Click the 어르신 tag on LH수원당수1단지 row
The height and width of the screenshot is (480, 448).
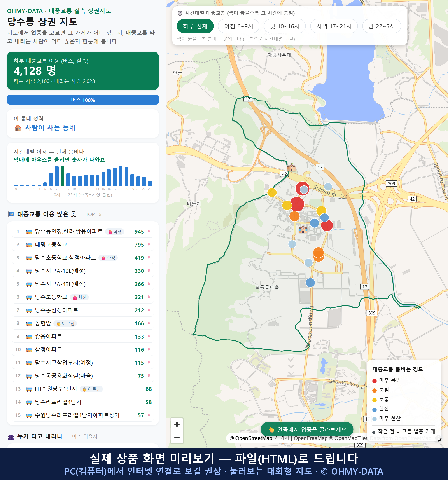click(91, 389)
